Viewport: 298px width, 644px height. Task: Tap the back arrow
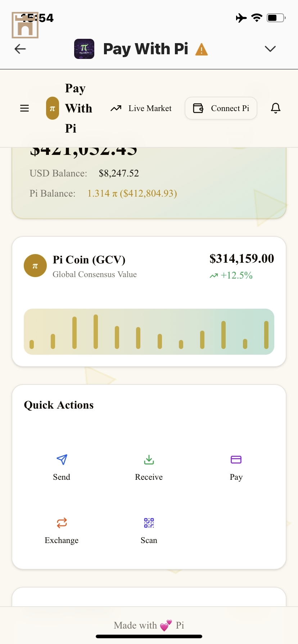(20, 49)
